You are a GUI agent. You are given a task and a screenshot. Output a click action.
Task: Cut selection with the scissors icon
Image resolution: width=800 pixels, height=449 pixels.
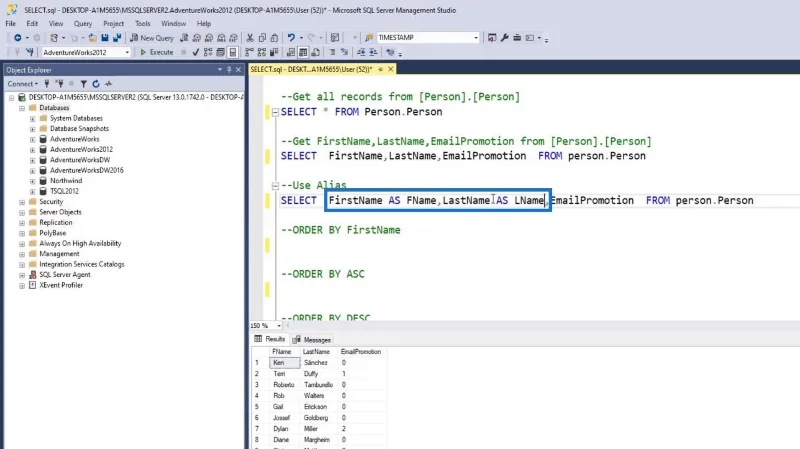tap(250, 38)
